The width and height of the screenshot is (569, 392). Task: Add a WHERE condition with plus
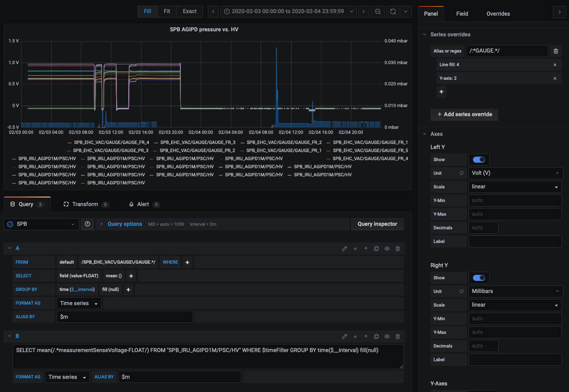(187, 262)
